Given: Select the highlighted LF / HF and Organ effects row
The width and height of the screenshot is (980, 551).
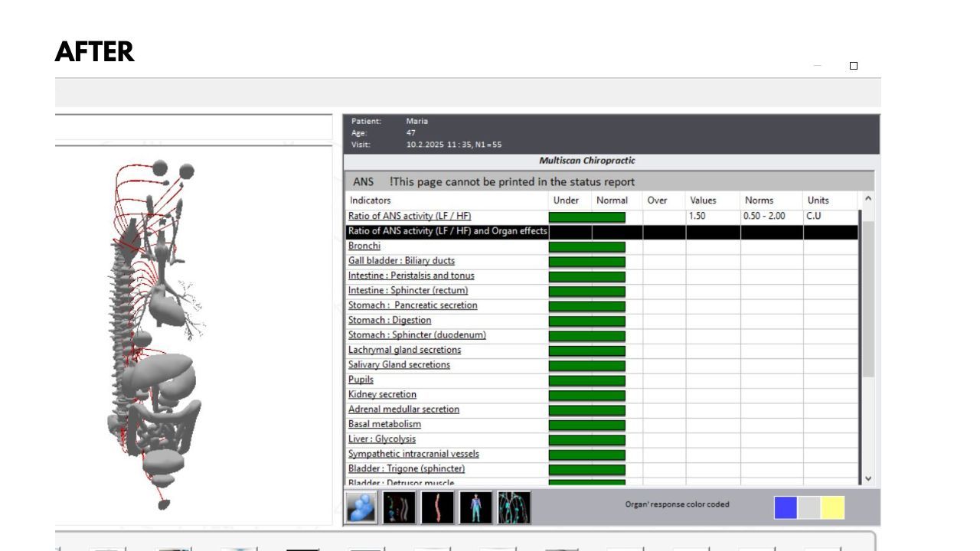Looking at the screenshot, I should [603, 231].
